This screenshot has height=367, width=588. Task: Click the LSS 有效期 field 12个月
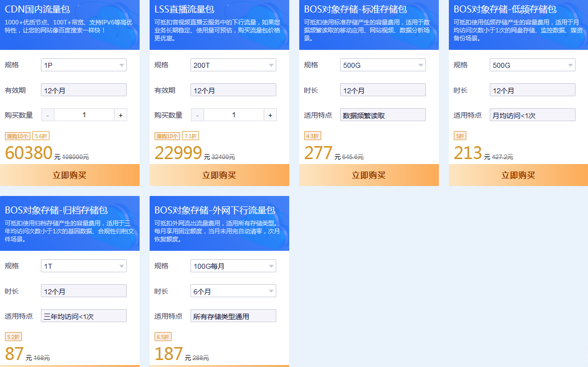pos(233,90)
